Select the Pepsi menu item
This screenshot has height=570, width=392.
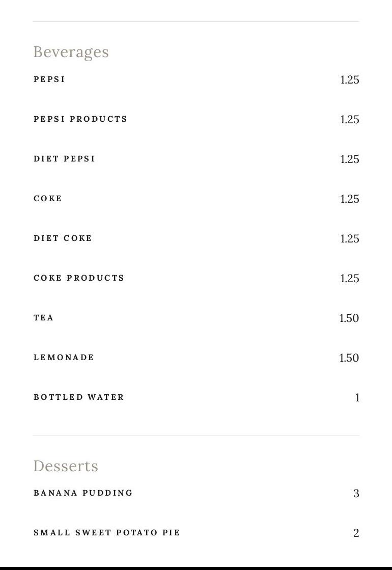coord(49,79)
